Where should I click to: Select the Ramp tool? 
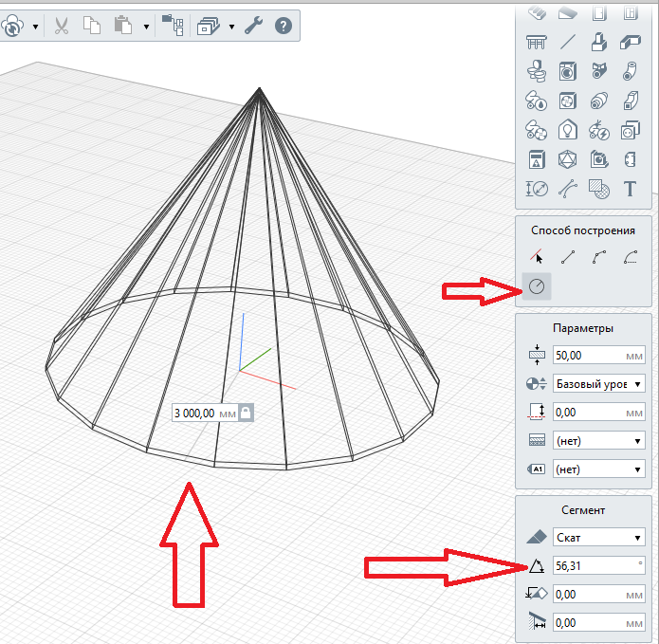pyautogui.click(x=568, y=12)
